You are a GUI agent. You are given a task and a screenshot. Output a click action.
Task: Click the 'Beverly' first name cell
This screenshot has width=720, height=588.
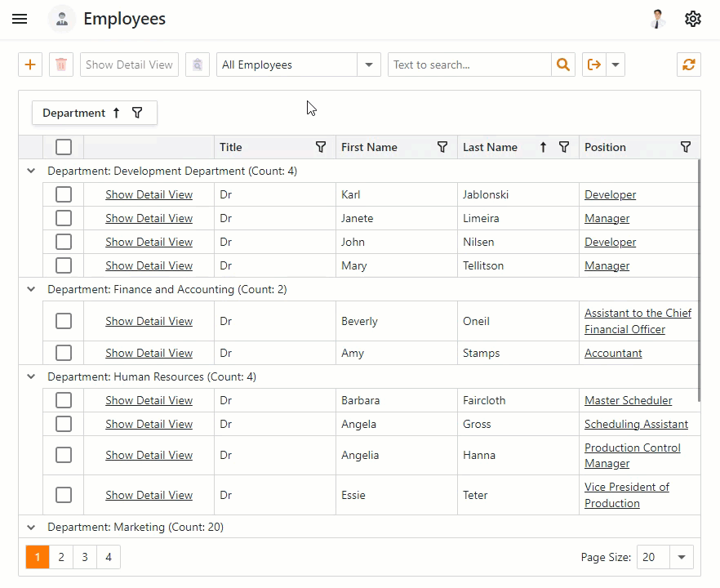click(397, 321)
